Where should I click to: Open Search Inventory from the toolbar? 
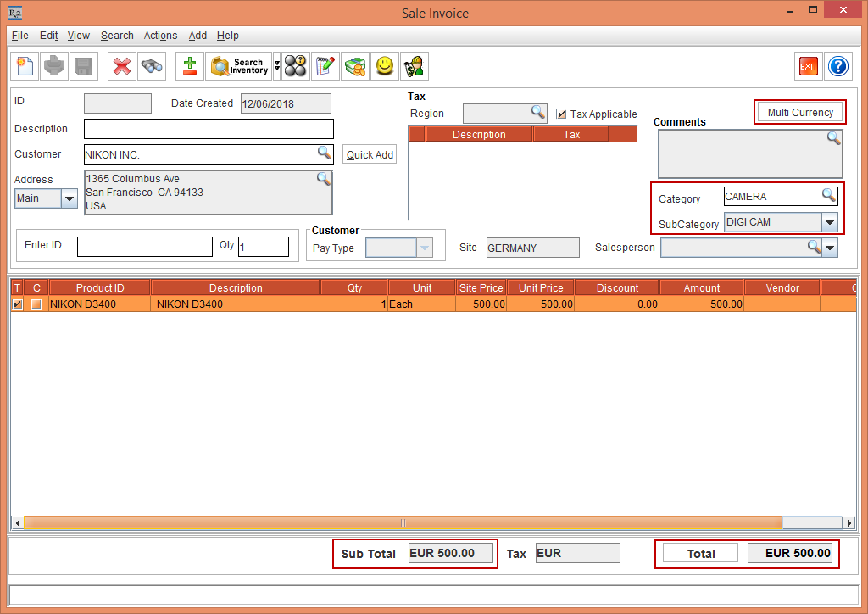click(238, 66)
